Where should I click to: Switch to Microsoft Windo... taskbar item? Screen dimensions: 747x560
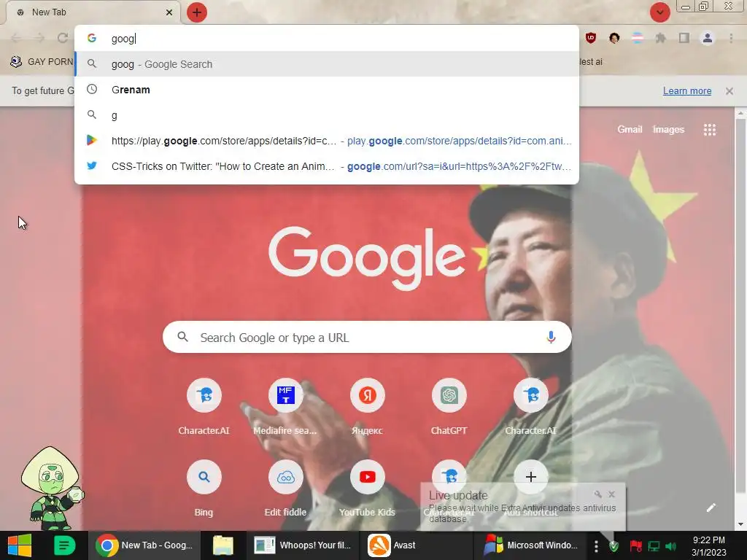tap(531, 545)
